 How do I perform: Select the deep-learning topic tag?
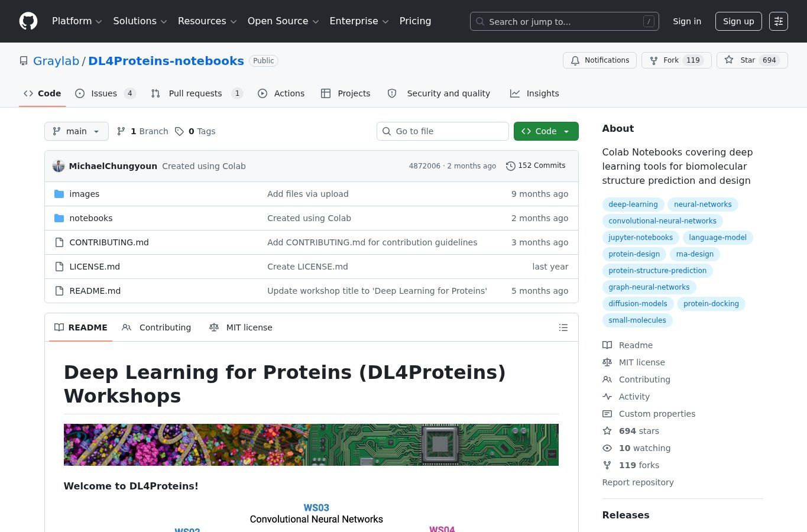633,205
